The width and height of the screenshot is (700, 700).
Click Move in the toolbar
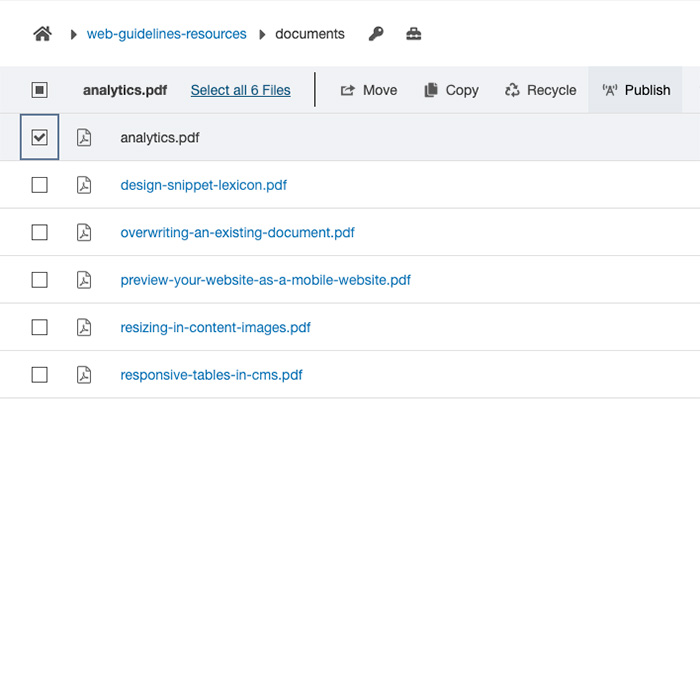point(368,90)
